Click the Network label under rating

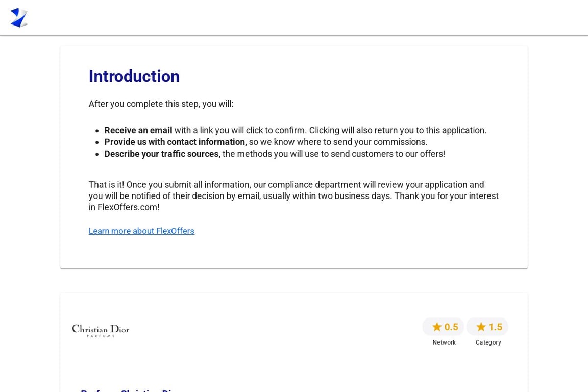[444, 342]
